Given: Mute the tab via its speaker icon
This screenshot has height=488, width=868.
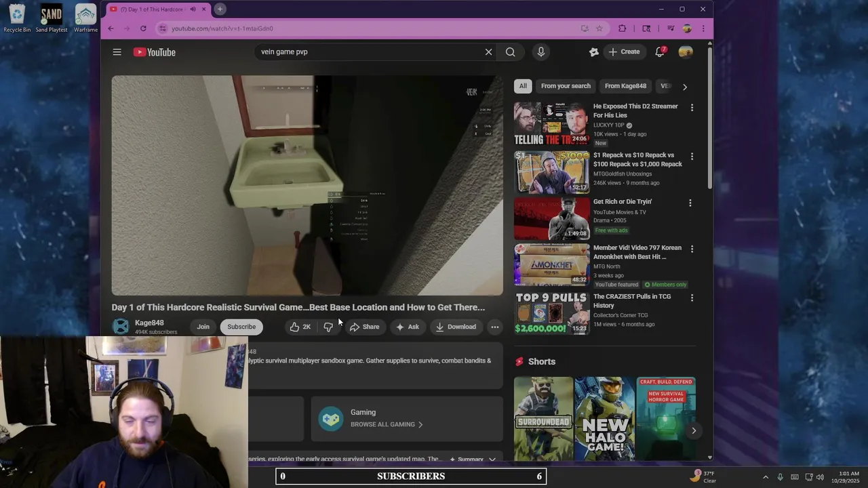Looking at the screenshot, I should coord(193,9).
